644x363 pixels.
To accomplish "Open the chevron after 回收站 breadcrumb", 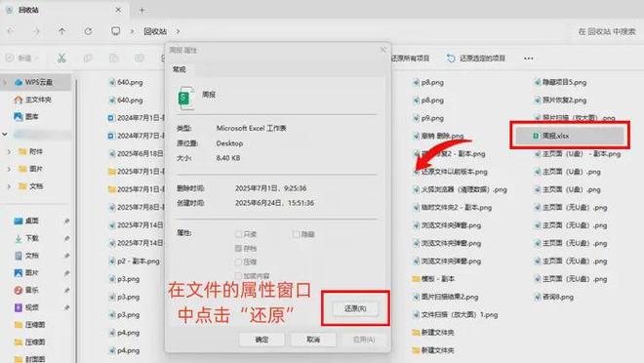I will [178, 31].
